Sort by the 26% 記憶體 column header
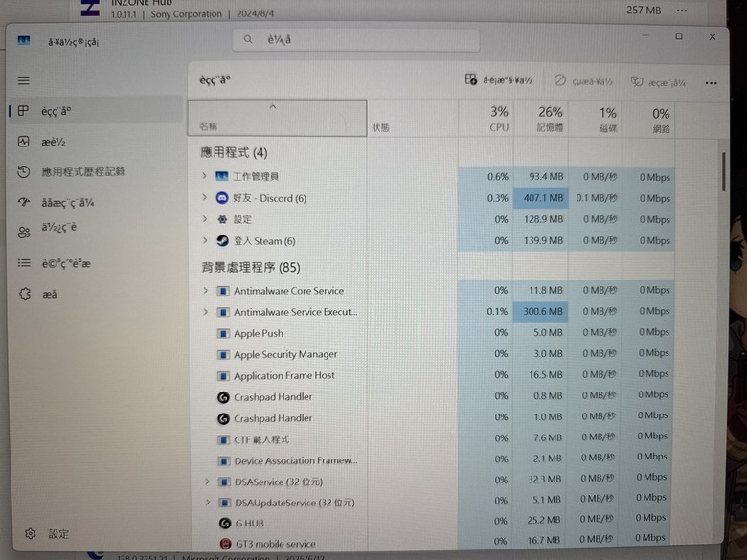The width and height of the screenshot is (747, 560). 541,119
